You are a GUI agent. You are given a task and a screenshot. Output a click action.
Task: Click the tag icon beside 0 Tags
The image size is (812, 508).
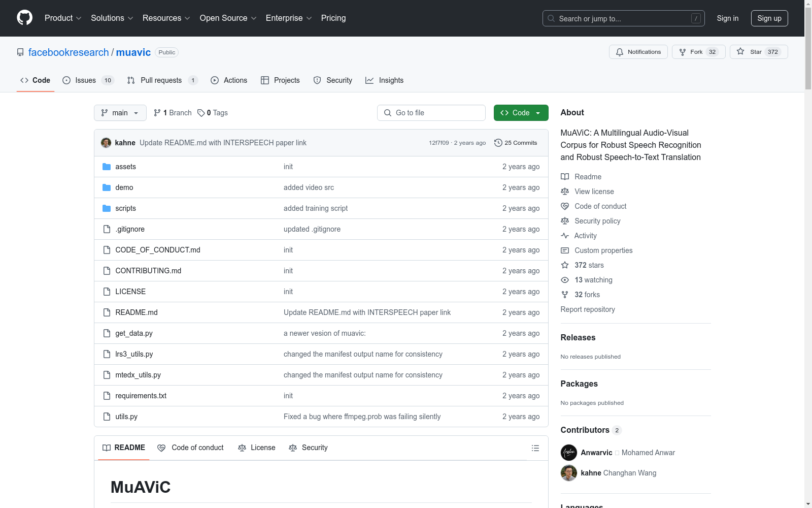coord(201,113)
